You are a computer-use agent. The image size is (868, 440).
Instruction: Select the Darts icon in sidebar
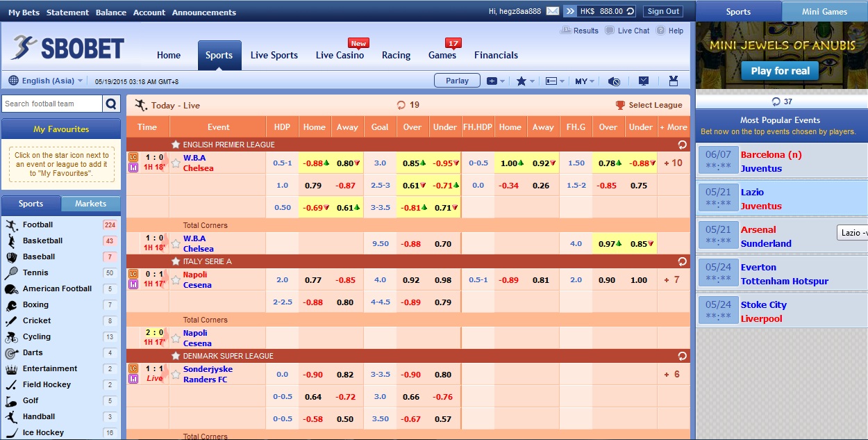(11, 353)
